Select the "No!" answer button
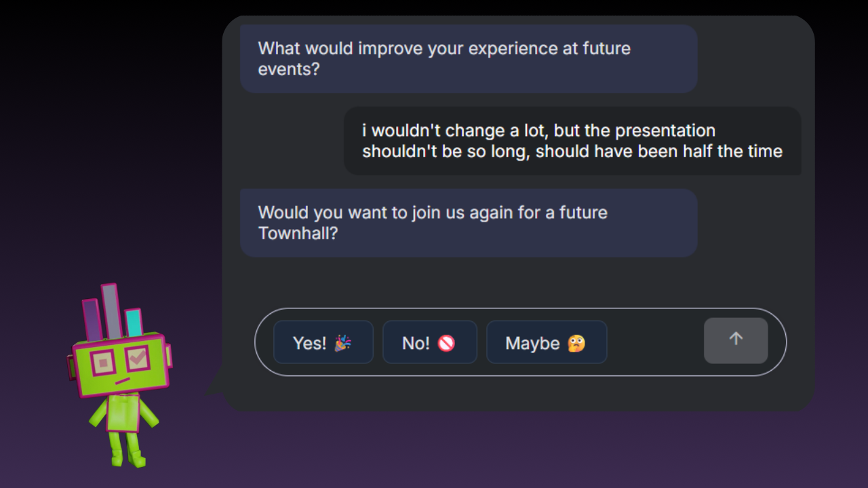This screenshot has width=868, height=488. 430,342
